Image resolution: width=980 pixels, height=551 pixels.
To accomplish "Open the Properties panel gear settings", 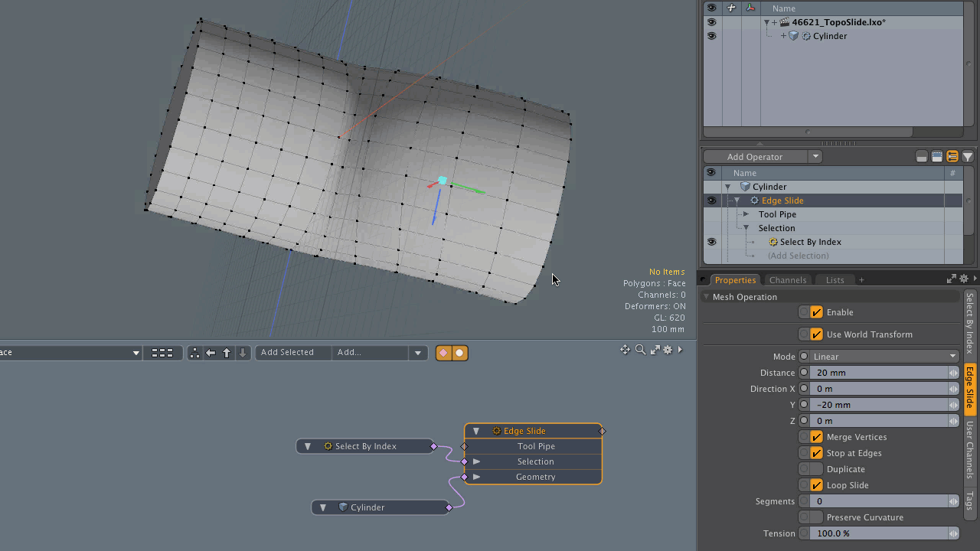I will pyautogui.click(x=964, y=279).
